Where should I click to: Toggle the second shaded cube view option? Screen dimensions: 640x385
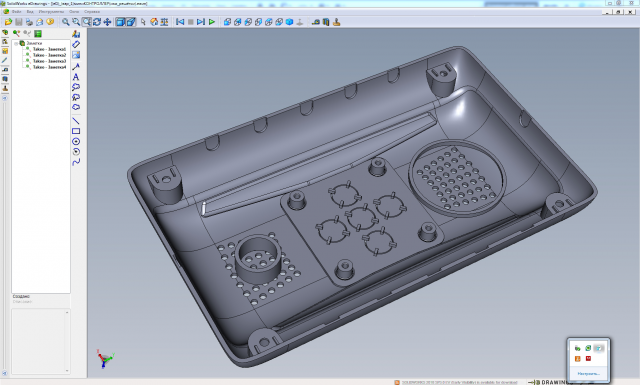click(x=131, y=22)
